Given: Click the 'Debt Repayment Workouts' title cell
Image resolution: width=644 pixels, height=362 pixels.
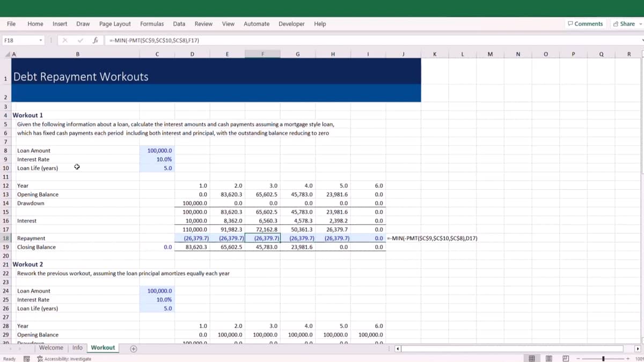Looking at the screenshot, I should tap(80, 77).
